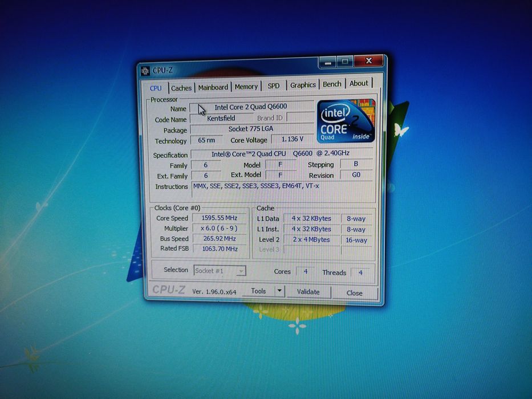Open the Socket #1 selection dropdown

(220, 271)
